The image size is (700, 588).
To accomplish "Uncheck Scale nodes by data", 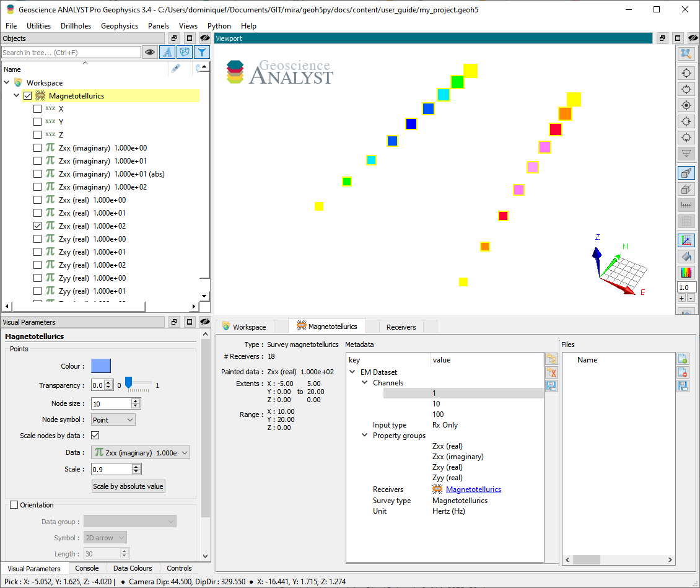I will pos(95,436).
